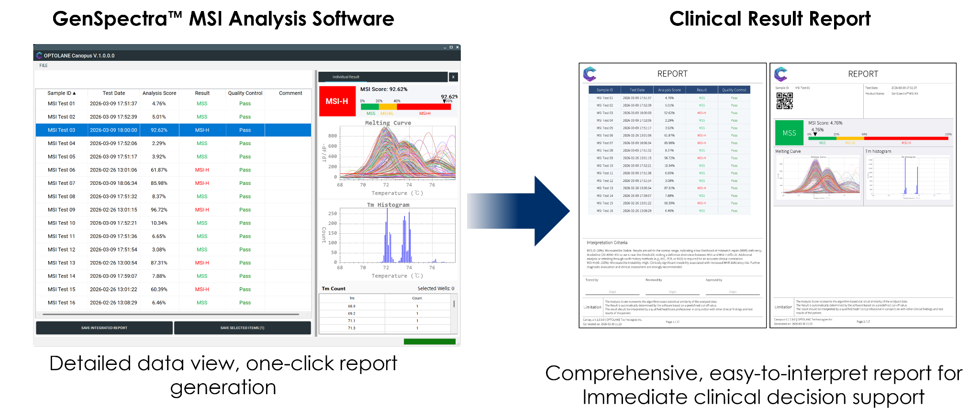Click the QR code on report page 2
Viewport: 980px width, 420px height.
click(784, 101)
